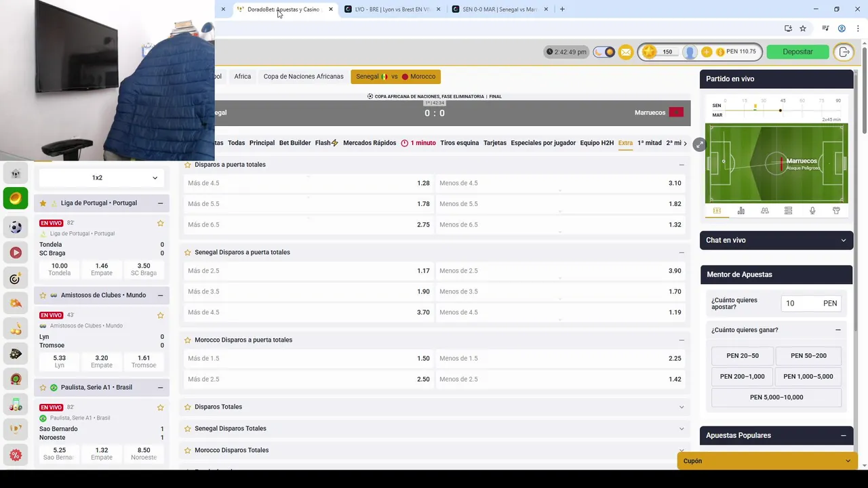Expand the Disparos Totales market

(682, 407)
